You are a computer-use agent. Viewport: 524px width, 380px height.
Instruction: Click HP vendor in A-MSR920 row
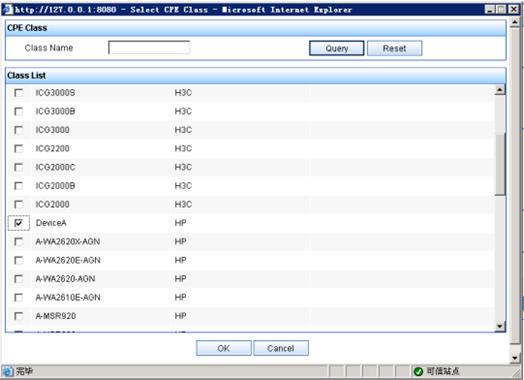click(x=180, y=316)
